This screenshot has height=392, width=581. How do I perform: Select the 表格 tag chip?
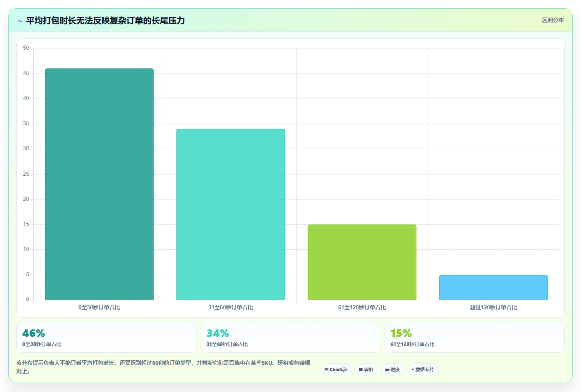click(366, 369)
